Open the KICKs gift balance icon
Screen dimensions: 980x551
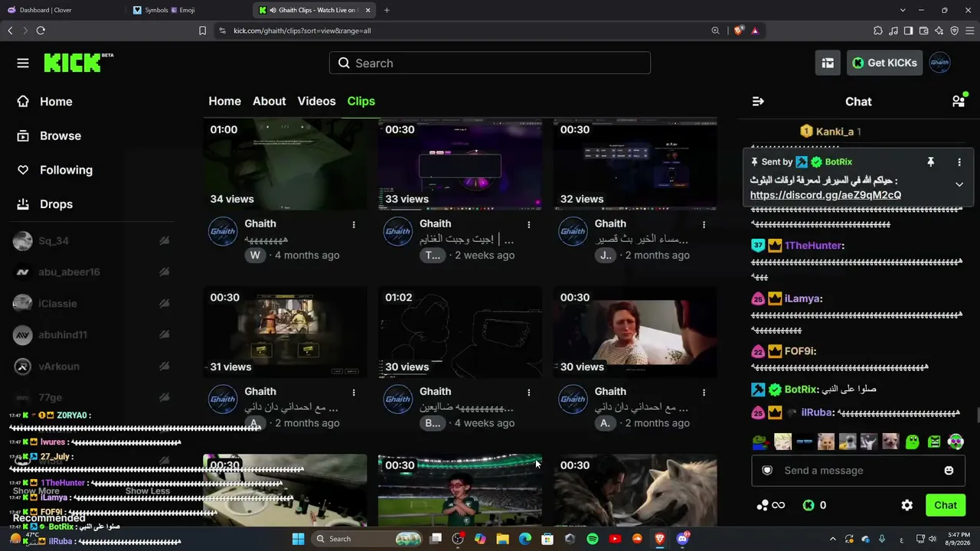[814, 505]
